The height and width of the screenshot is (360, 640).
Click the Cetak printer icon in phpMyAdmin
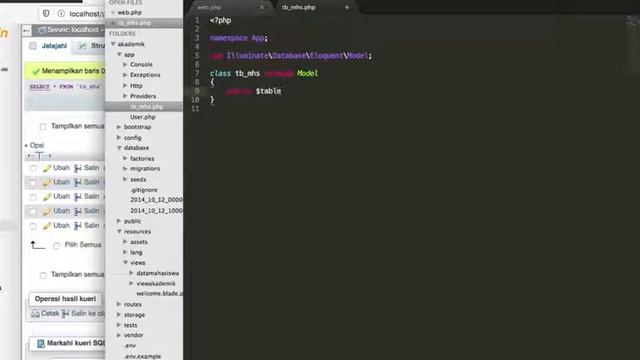coord(36,313)
